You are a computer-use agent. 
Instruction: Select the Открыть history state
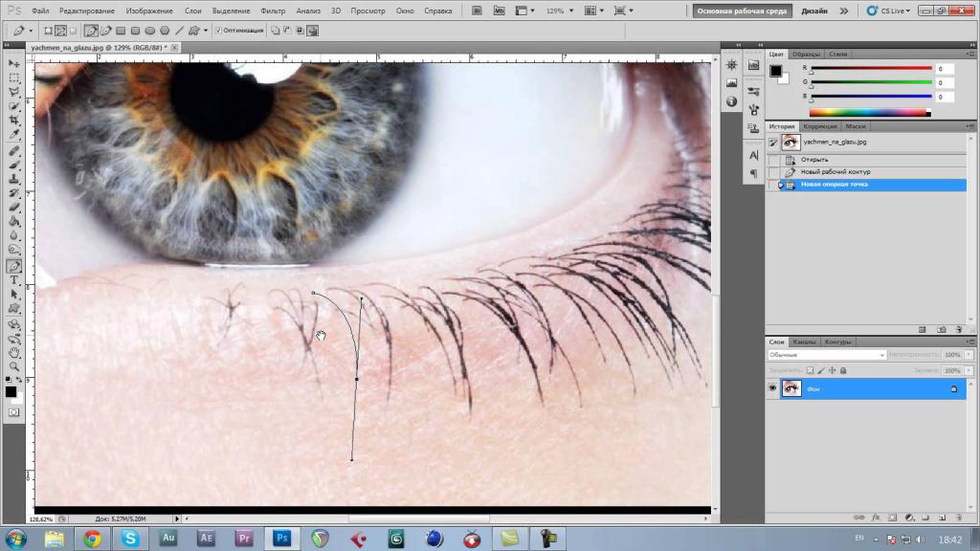pos(814,160)
